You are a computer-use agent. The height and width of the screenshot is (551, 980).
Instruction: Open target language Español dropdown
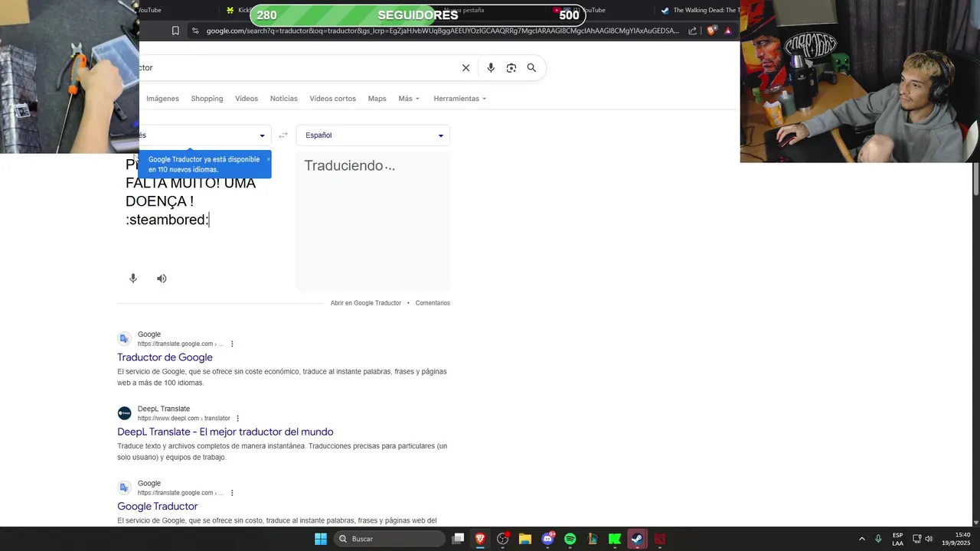(373, 135)
